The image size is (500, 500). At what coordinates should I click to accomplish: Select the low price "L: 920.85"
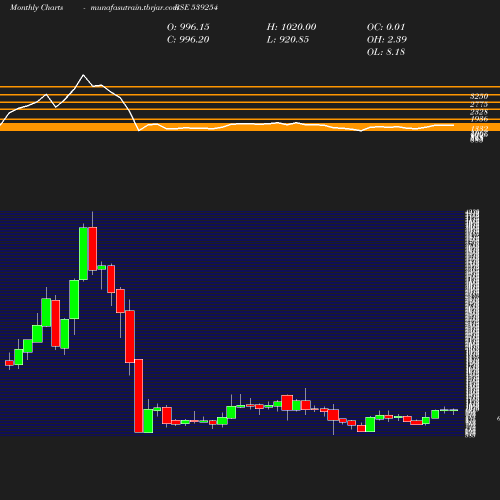pyautogui.click(x=288, y=40)
